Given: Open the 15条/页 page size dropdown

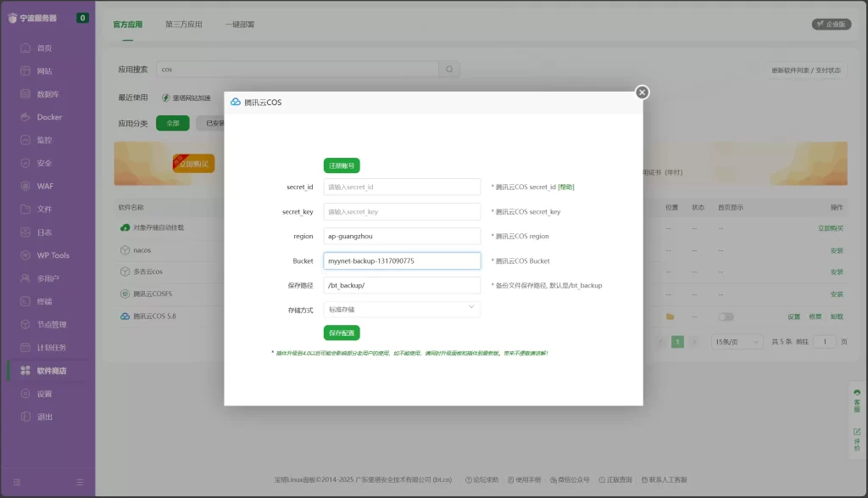Looking at the screenshot, I should [x=735, y=341].
